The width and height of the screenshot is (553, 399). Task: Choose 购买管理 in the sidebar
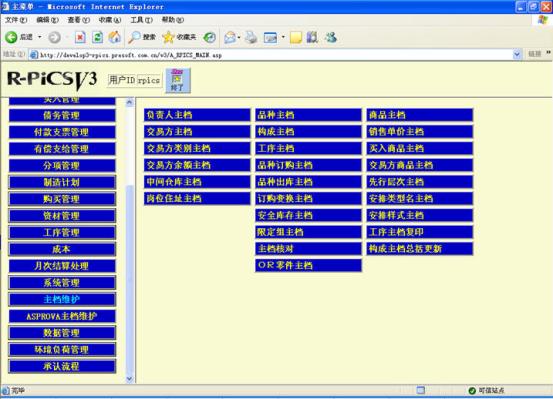tap(62, 199)
